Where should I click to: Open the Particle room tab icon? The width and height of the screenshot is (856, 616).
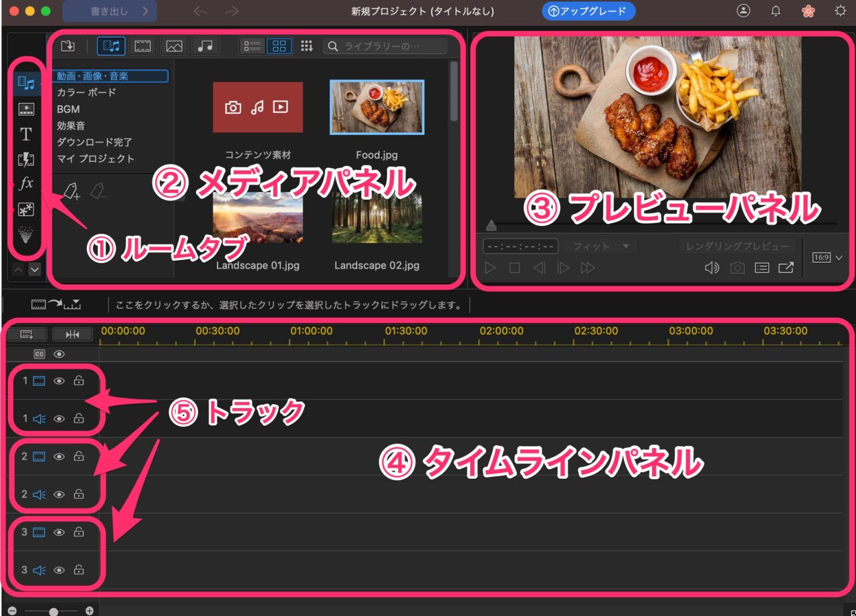tap(26, 235)
